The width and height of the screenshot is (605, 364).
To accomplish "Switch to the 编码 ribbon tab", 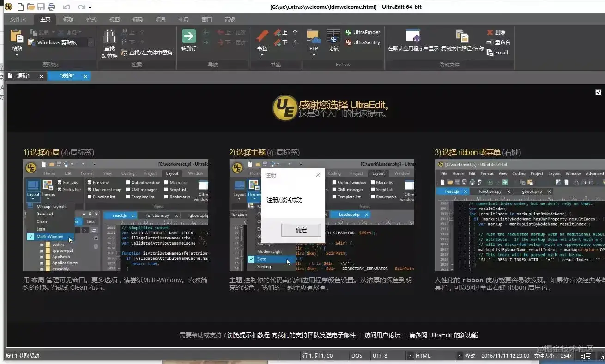I will point(138,19).
